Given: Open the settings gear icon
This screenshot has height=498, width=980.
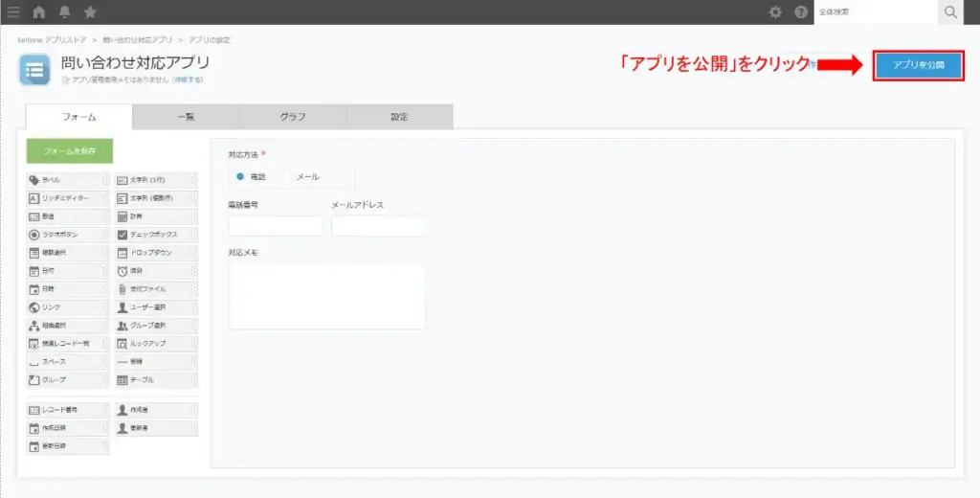Looking at the screenshot, I should click(x=775, y=11).
